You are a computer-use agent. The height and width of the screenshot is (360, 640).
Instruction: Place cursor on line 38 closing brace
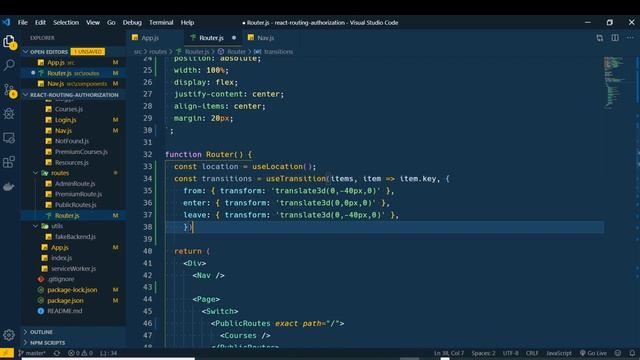pos(186,227)
